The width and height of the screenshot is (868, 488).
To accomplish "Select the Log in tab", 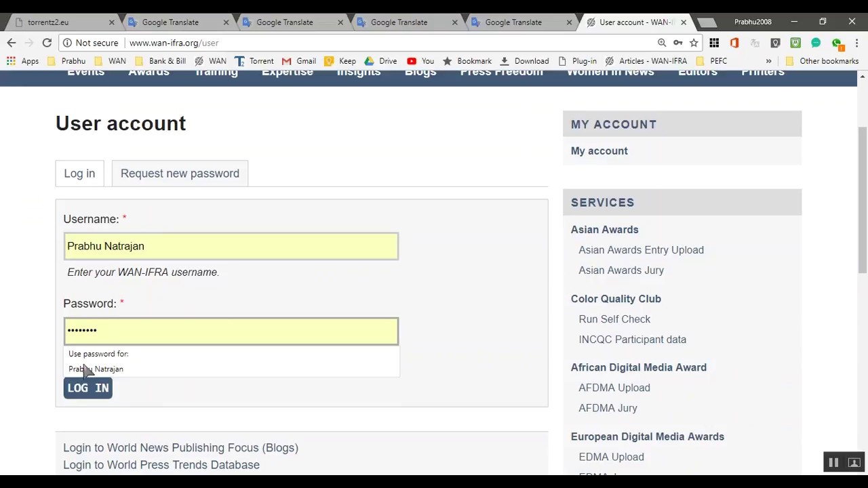I will (79, 174).
